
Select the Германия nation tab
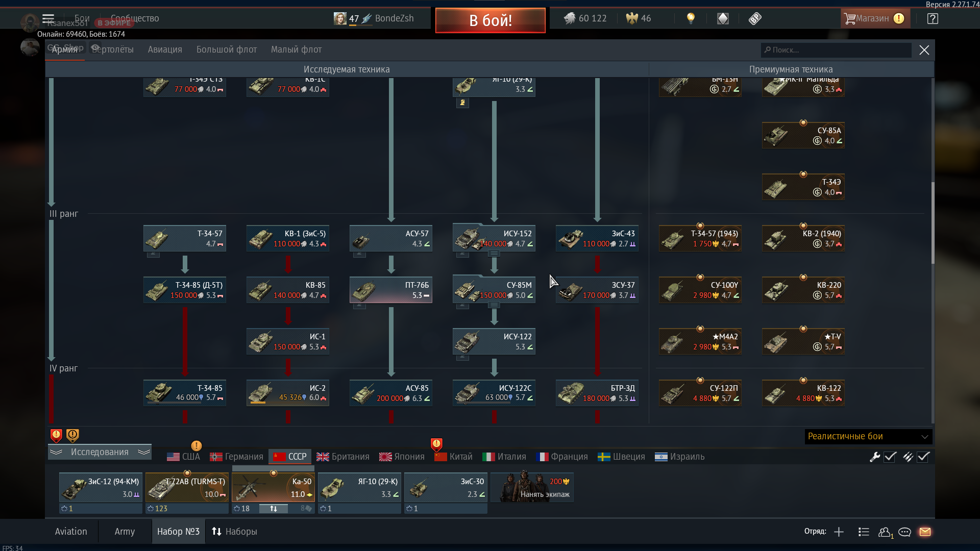pyautogui.click(x=237, y=457)
